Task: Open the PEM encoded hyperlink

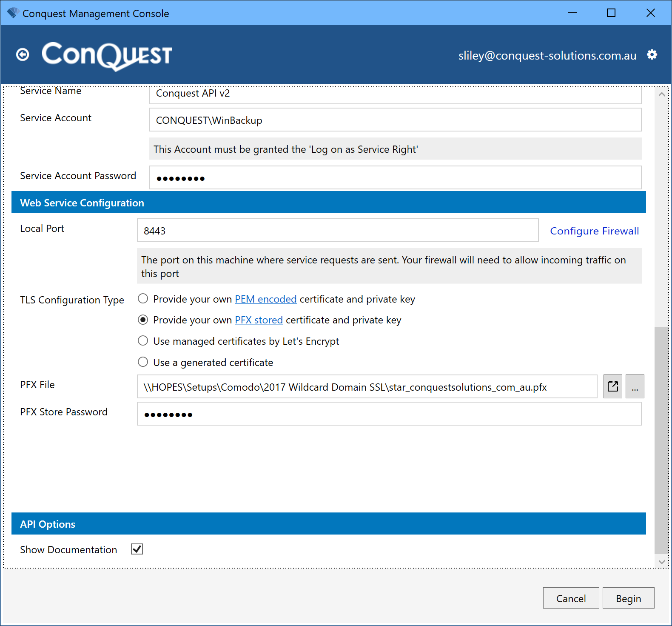Action: point(266,299)
